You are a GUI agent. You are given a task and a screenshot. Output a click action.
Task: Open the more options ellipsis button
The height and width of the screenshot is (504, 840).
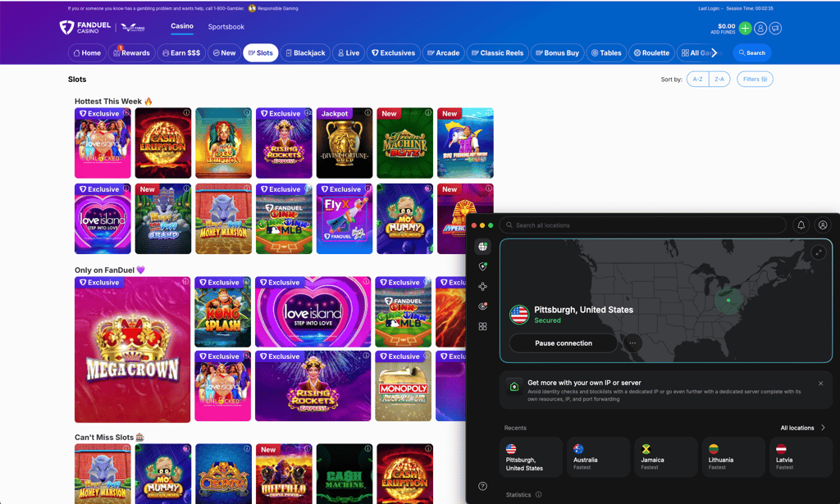coord(632,343)
